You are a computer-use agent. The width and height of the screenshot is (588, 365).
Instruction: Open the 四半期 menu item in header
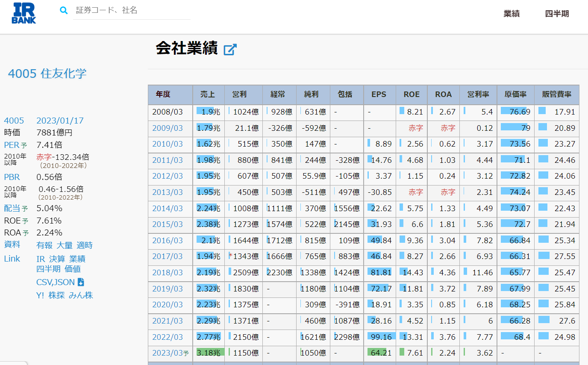pyautogui.click(x=557, y=14)
